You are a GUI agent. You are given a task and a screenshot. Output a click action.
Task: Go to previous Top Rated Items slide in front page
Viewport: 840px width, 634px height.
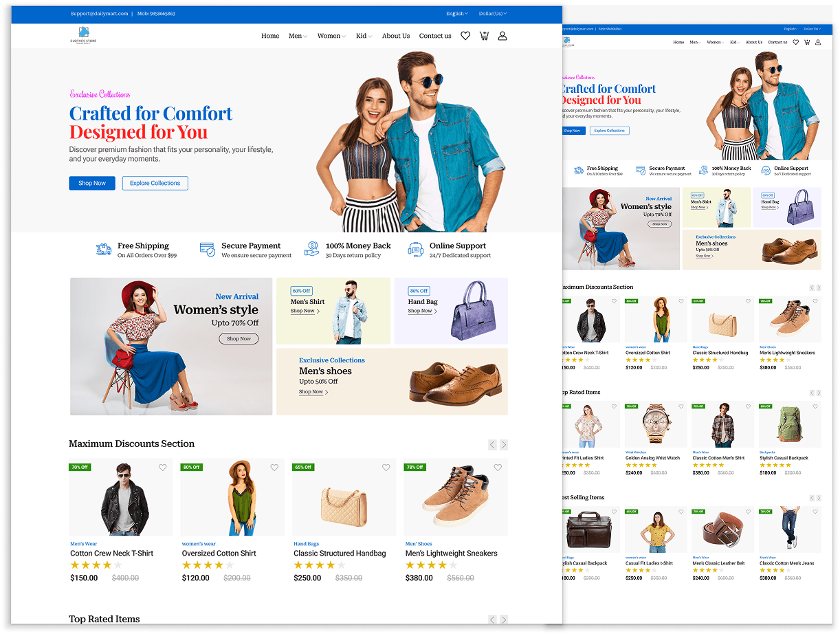pos(492,620)
